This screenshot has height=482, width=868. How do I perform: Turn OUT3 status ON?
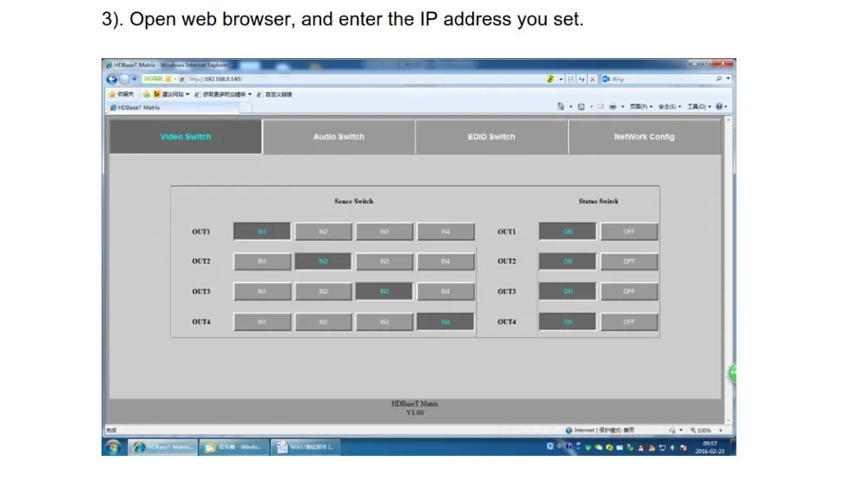tap(568, 292)
